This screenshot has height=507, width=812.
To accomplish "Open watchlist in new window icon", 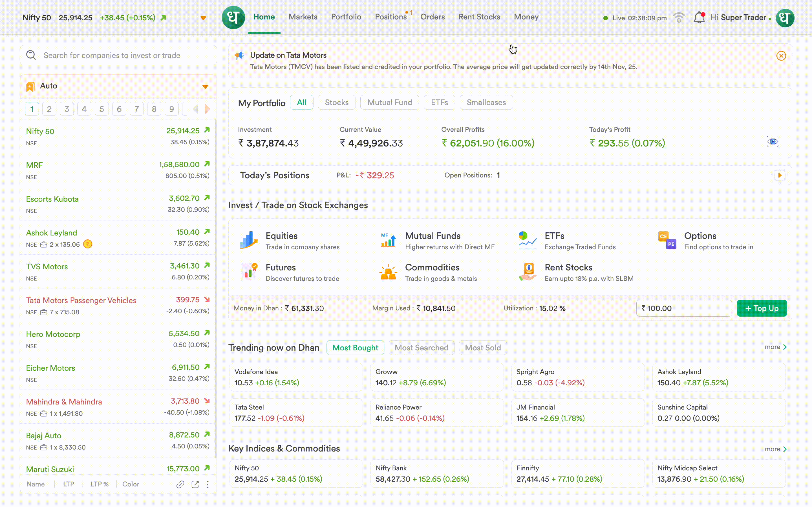I will (195, 484).
